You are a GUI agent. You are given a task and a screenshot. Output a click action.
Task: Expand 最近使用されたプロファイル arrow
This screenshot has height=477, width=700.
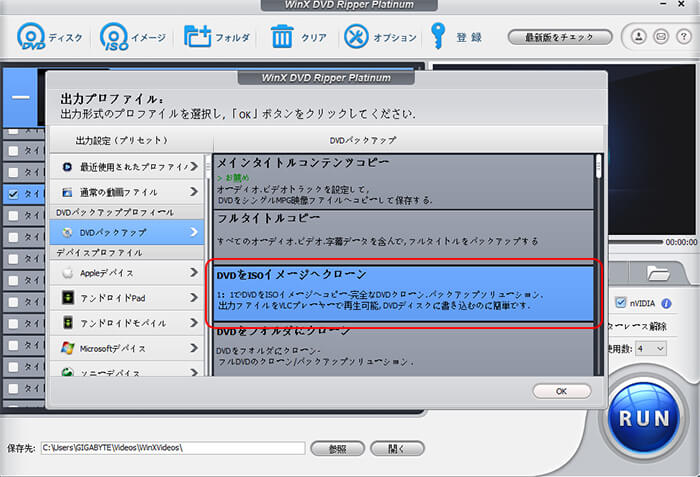pos(194,167)
